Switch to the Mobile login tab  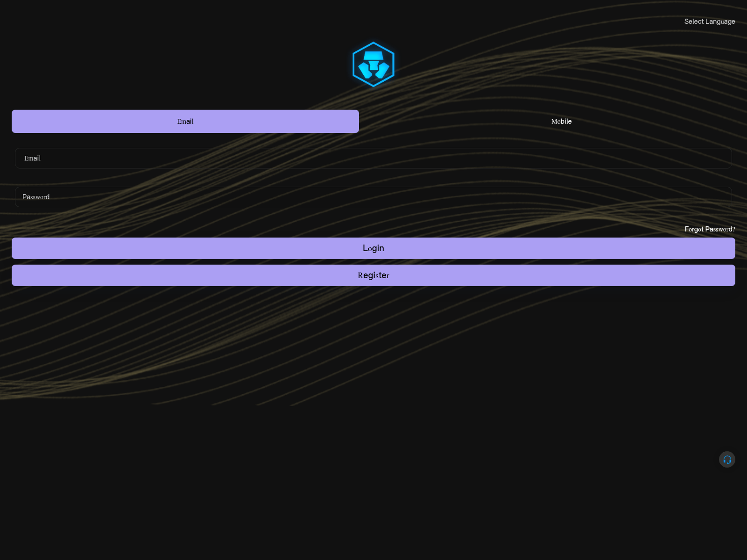[561, 121]
